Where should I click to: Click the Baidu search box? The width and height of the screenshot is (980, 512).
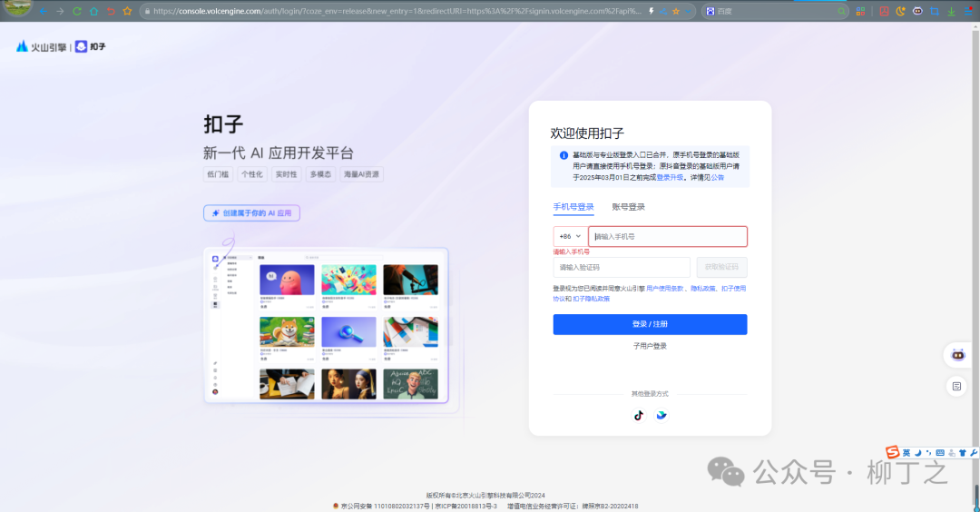pyautogui.click(x=775, y=11)
